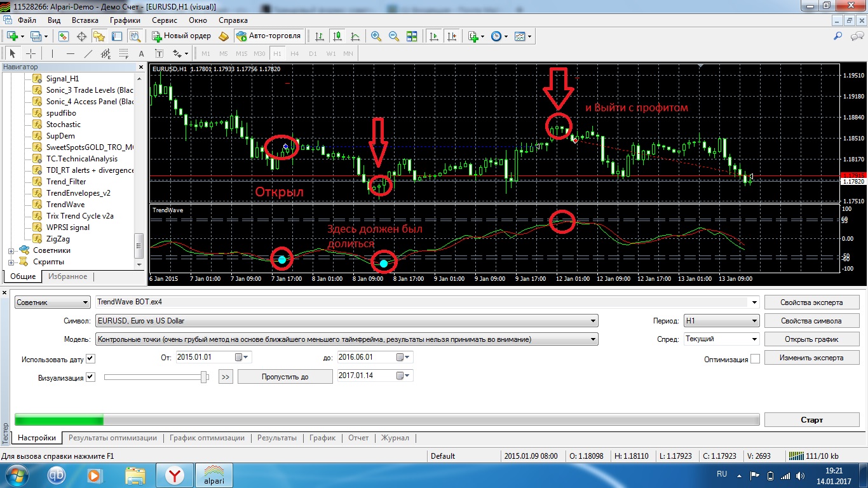
Task: Toggle Navigator panel star-folder icon
Action: 98,36
